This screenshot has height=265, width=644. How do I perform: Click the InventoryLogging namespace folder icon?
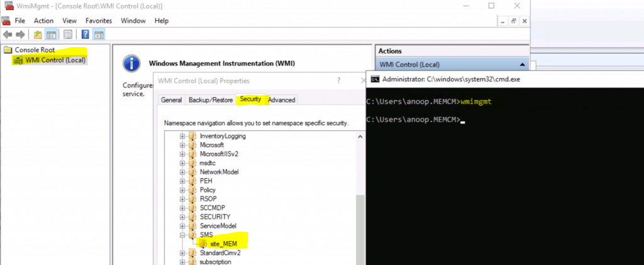[x=192, y=136]
